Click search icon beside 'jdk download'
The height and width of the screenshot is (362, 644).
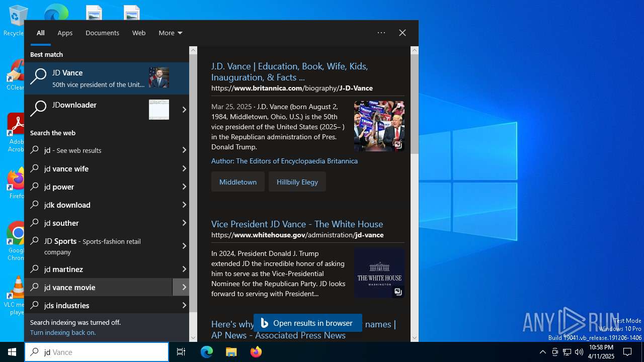pyautogui.click(x=35, y=205)
